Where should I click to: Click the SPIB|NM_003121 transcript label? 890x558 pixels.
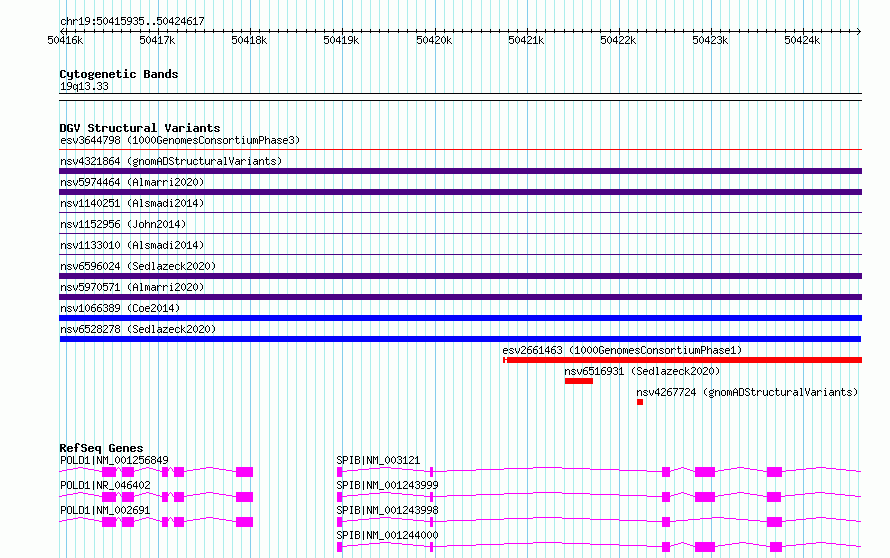pyautogui.click(x=378, y=460)
